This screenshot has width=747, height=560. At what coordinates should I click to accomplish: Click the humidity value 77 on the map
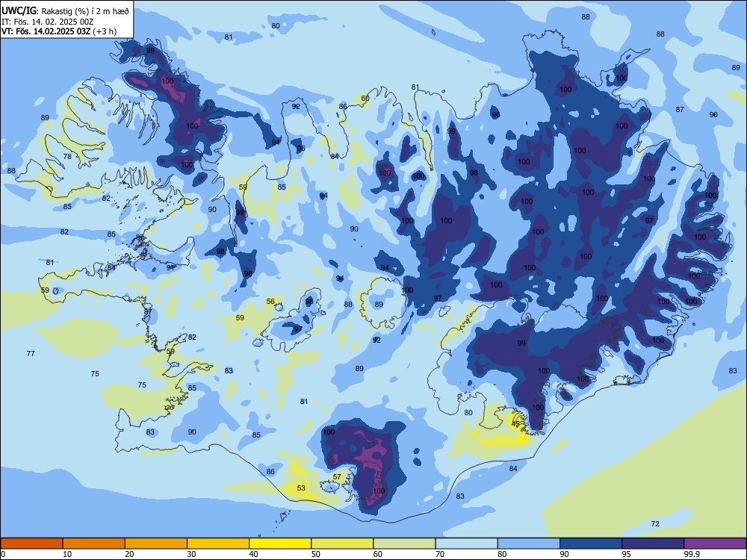coord(31,353)
